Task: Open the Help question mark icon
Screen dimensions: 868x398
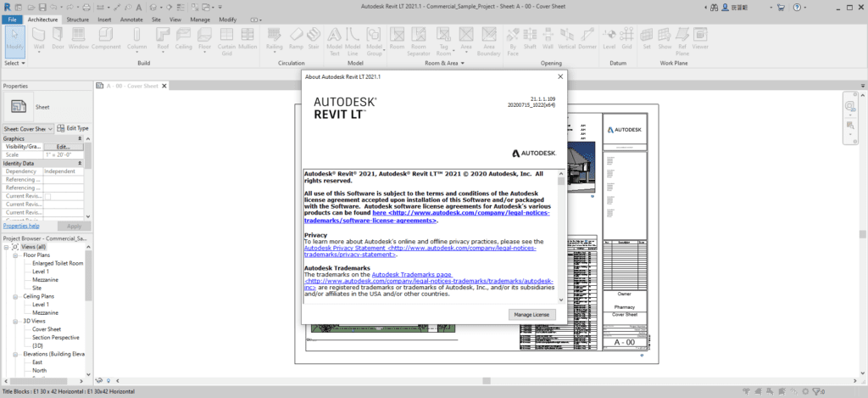Action: (797, 8)
